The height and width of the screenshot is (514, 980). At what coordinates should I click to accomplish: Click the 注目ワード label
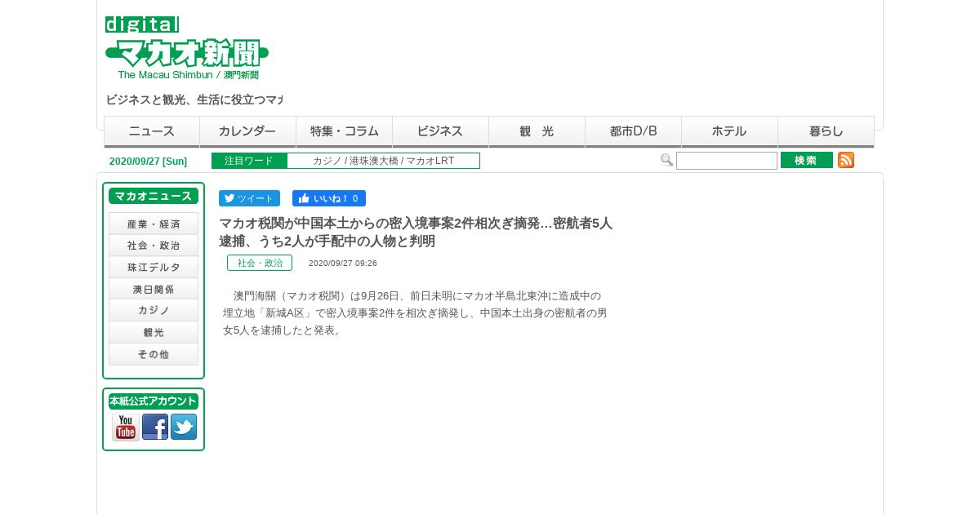[x=249, y=161]
